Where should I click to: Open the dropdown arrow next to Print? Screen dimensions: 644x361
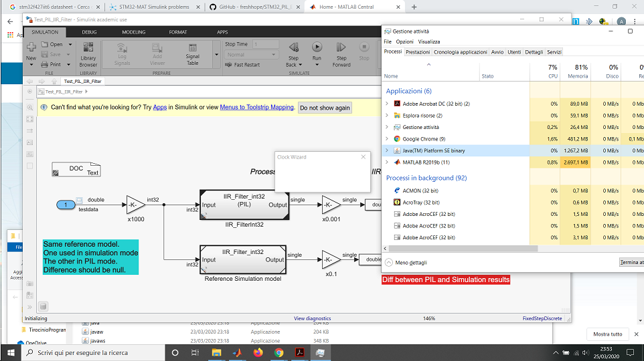68,64
